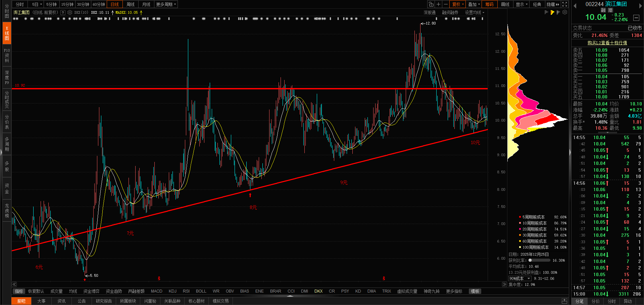The image size is (644, 305).
Task: Open 5日 period dropdown
Action: tap(37, 4)
